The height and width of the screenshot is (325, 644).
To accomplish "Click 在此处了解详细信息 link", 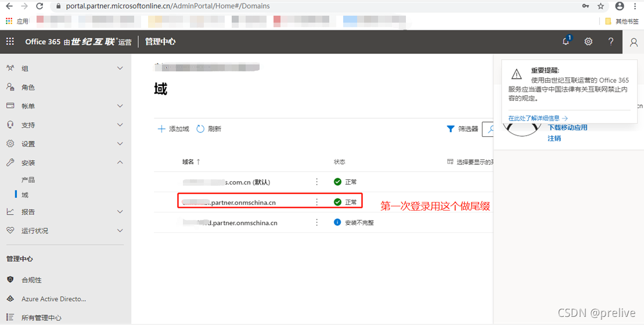I will click(538, 118).
